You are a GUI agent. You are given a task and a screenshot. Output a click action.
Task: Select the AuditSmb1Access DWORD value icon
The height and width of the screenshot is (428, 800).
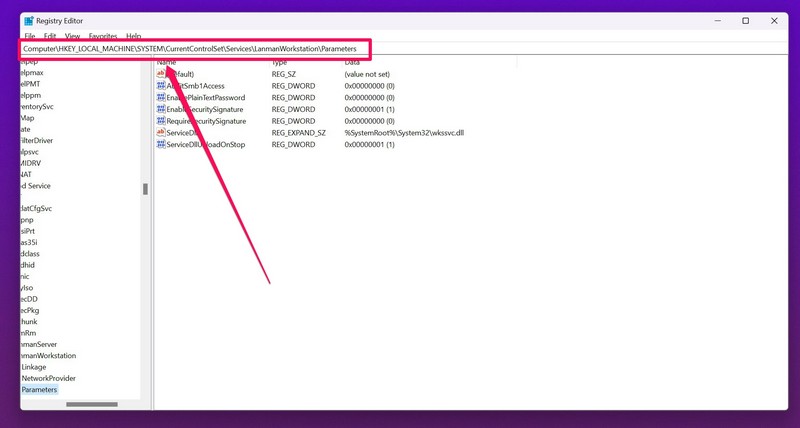[161, 86]
